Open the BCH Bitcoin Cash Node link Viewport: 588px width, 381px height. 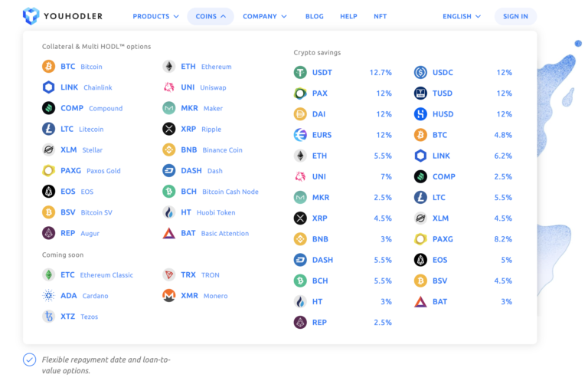pyautogui.click(x=211, y=192)
